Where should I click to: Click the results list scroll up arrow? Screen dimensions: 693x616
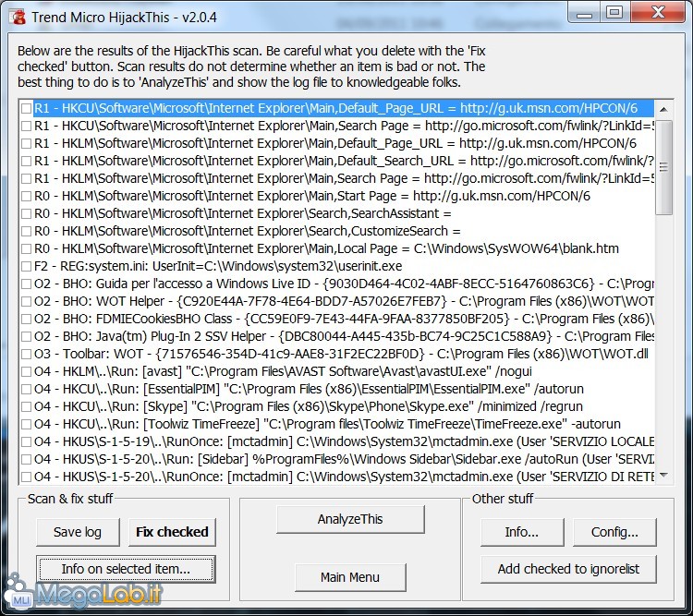[663, 109]
